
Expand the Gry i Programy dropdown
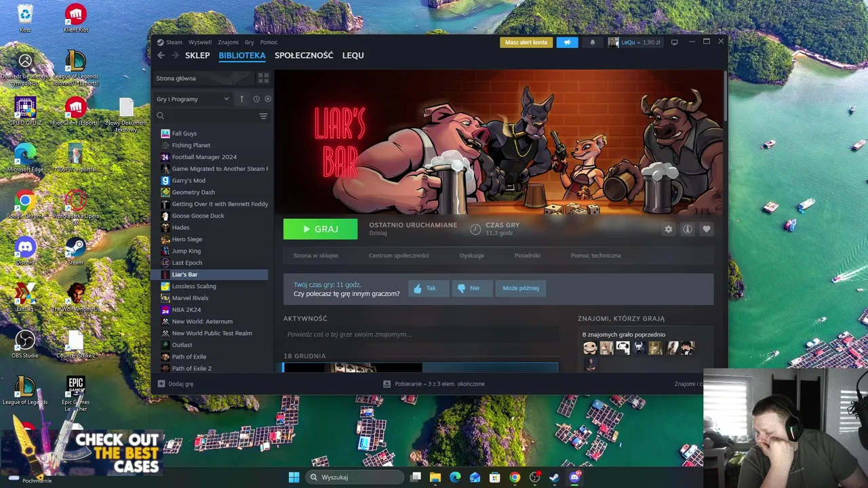pyautogui.click(x=193, y=99)
